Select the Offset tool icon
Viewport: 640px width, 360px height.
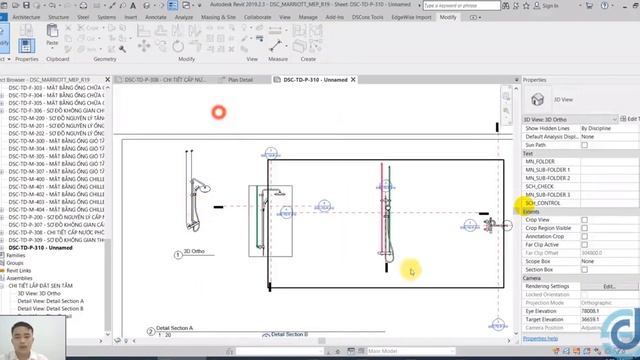tap(160, 30)
